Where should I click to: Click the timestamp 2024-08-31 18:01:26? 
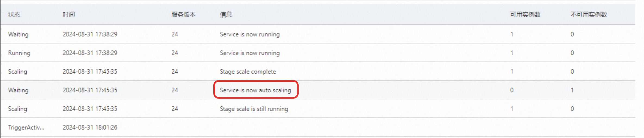90,127
